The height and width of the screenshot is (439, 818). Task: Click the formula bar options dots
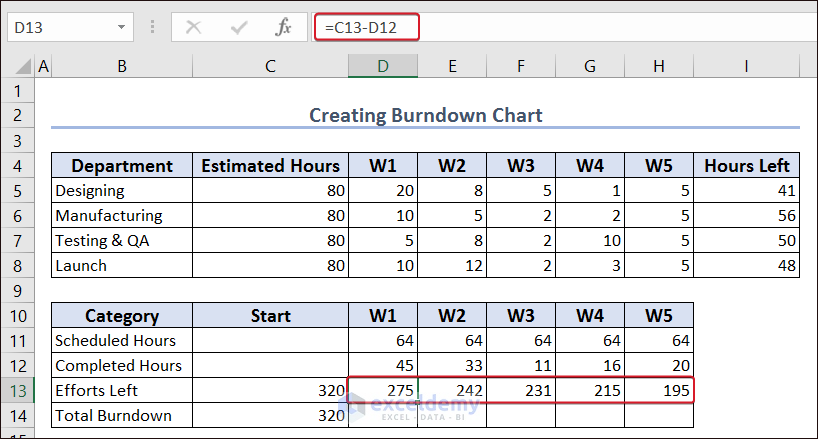click(x=151, y=28)
